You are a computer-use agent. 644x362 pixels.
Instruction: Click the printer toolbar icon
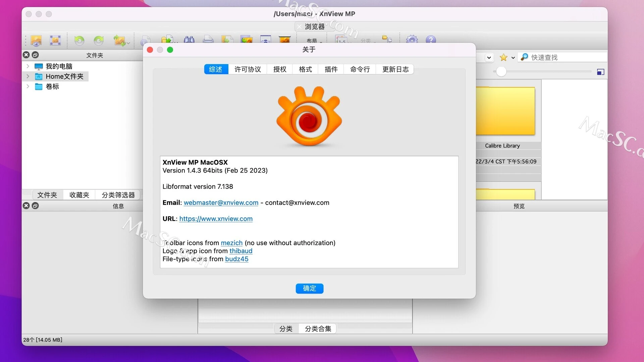point(208,40)
